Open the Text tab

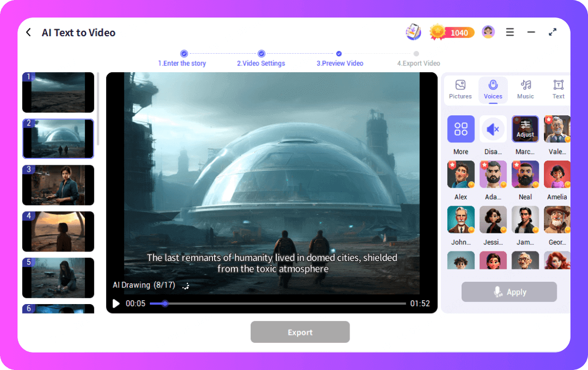tap(558, 89)
